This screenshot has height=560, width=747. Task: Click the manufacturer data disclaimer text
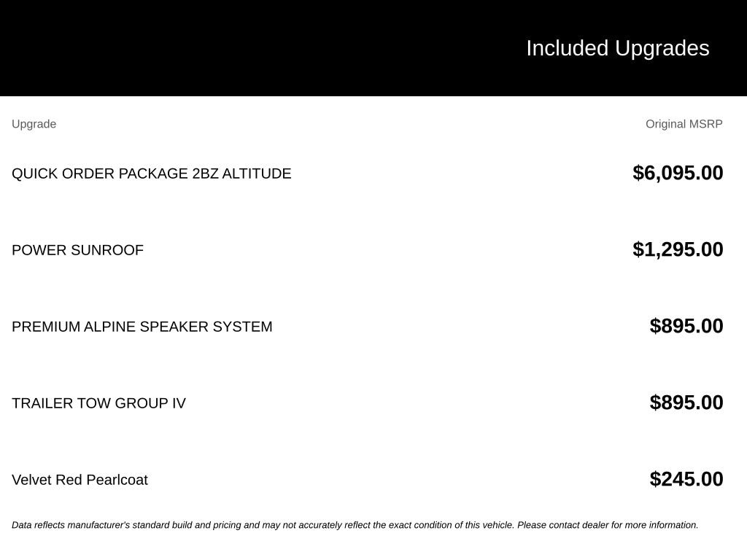point(355,525)
